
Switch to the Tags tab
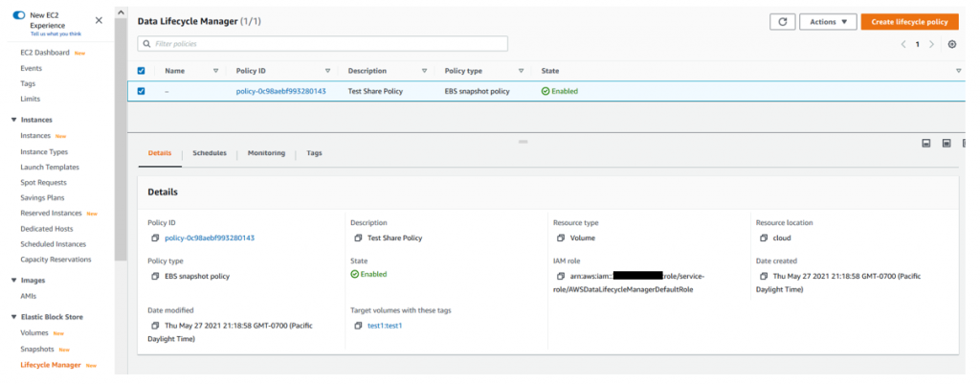(x=314, y=153)
